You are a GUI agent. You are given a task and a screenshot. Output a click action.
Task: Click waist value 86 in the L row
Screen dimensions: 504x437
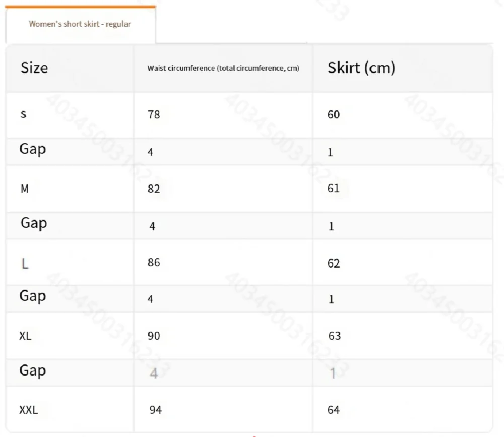pyautogui.click(x=154, y=263)
